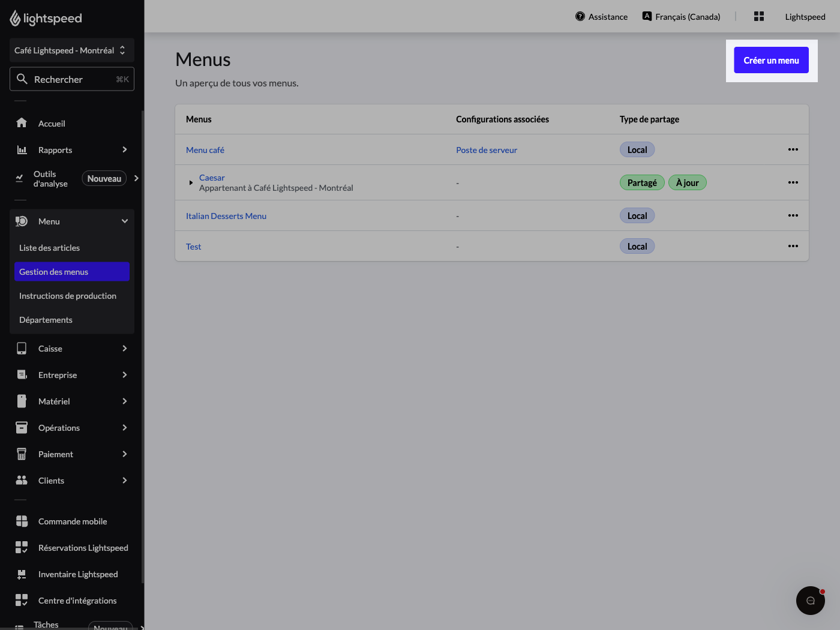The image size is (840, 630).
Task: Open the Café Lightspeed - Montréal location selector
Action: tap(72, 50)
